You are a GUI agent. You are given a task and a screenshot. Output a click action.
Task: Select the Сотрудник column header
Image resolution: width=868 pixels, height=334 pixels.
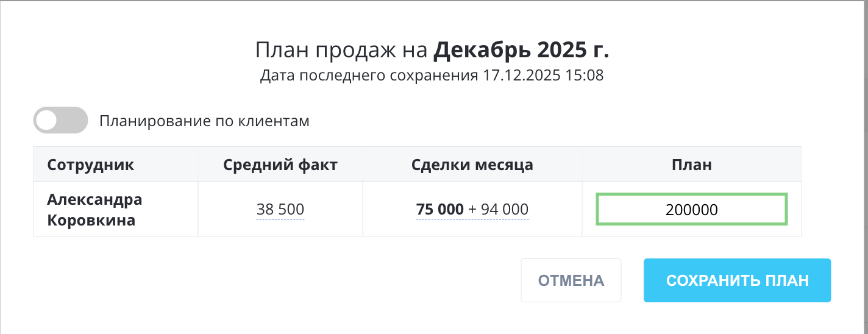(x=91, y=165)
